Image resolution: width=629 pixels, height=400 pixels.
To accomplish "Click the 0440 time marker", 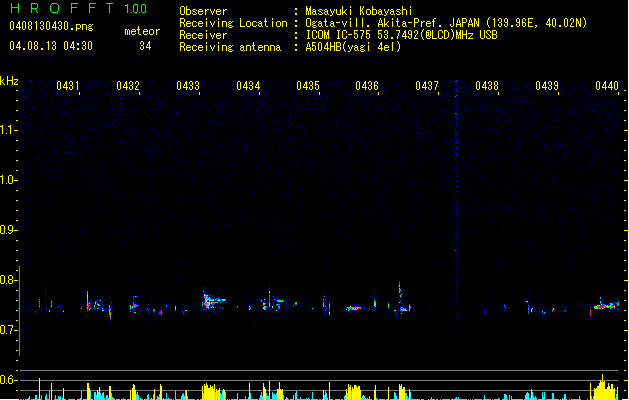I will pyautogui.click(x=607, y=86).
